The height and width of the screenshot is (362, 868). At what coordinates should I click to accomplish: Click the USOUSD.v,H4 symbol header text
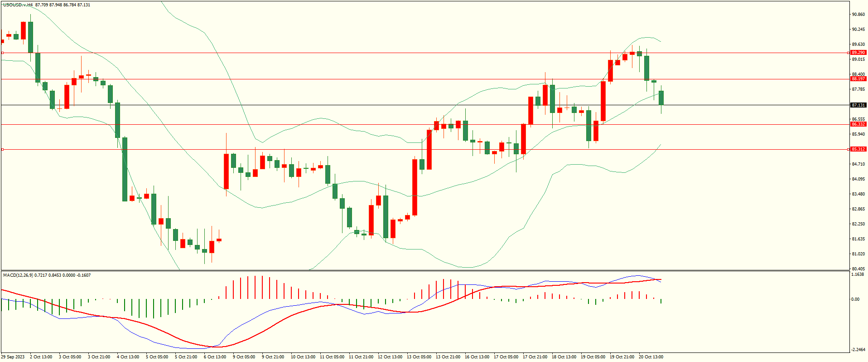pyautogui.click(x=18, y=5)
